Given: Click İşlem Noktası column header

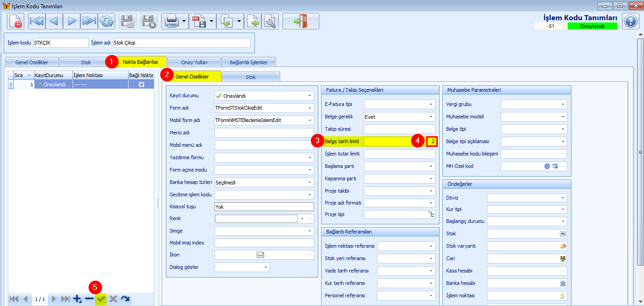Looking at the screenshot, I should [x=100, y=75].
